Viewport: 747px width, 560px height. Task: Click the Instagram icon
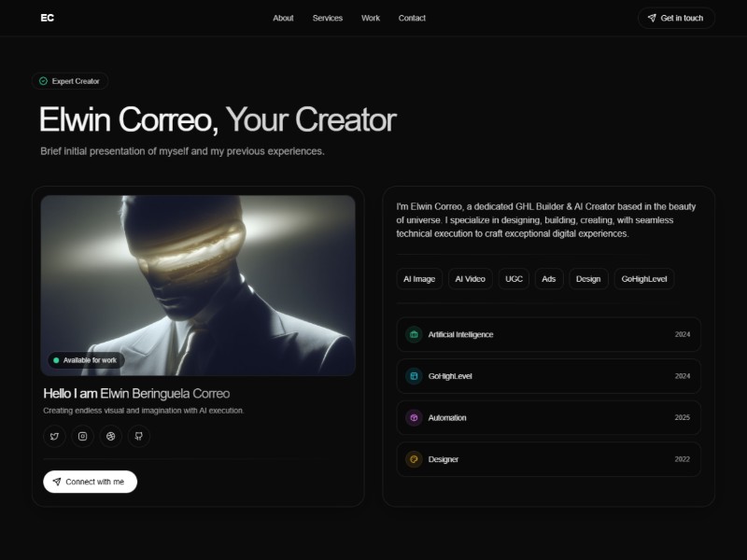coord(82,436)
